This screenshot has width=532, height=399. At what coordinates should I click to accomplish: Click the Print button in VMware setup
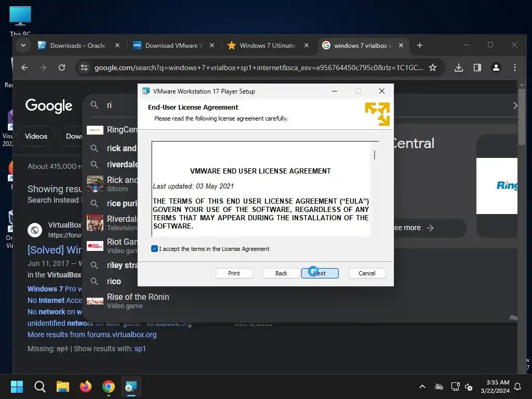pyautogui.click(x=234, y=273)
